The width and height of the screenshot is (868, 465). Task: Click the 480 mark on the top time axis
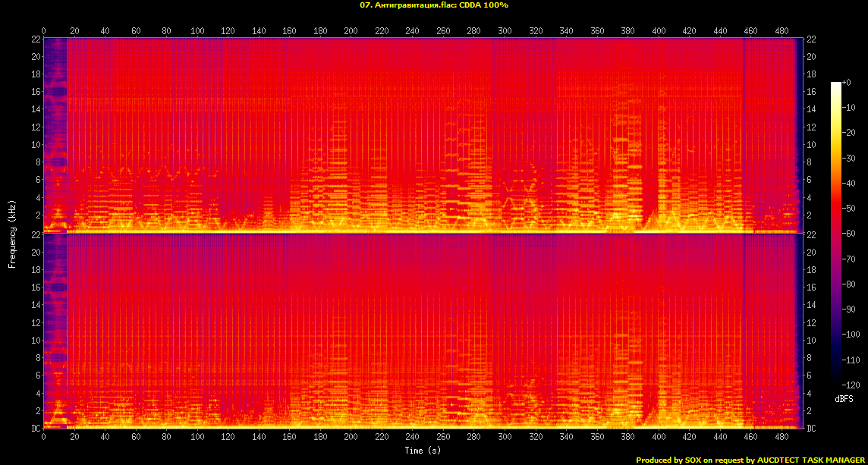pyautogui.click(x=782, y=31)
